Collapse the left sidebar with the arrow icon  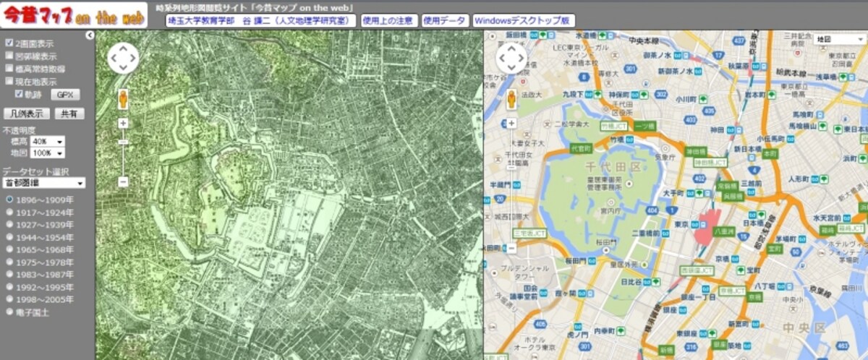(90, 35)
